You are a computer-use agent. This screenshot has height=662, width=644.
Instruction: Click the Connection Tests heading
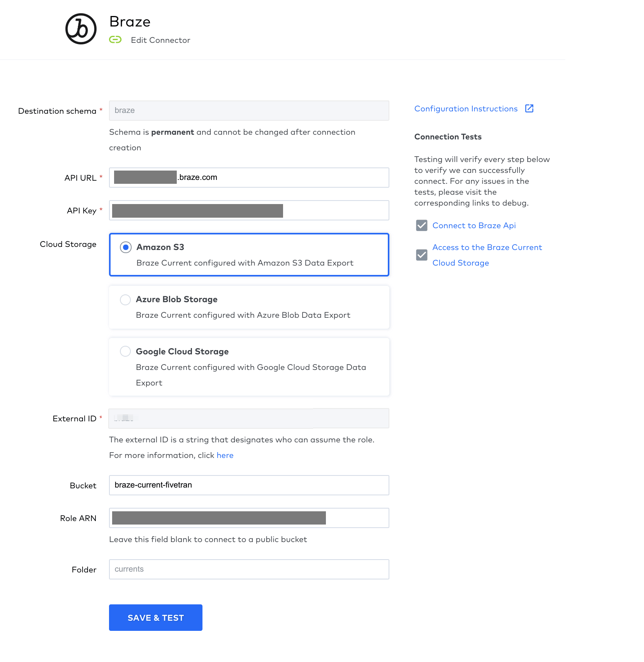click(448, 137)
